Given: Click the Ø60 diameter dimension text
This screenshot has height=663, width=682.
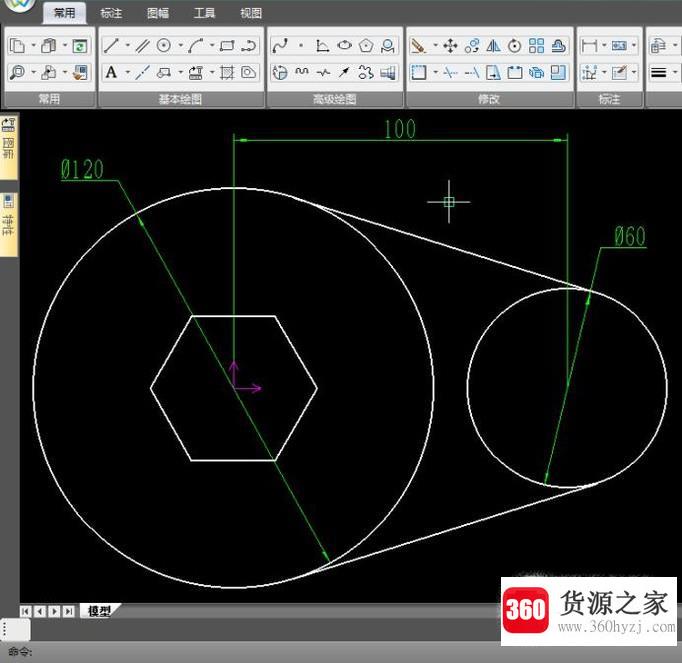Looking at the screenshot, I should (630, 236).
